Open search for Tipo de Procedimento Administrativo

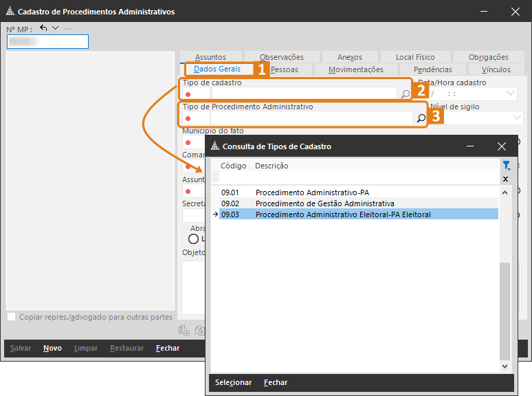coord(421,118)
